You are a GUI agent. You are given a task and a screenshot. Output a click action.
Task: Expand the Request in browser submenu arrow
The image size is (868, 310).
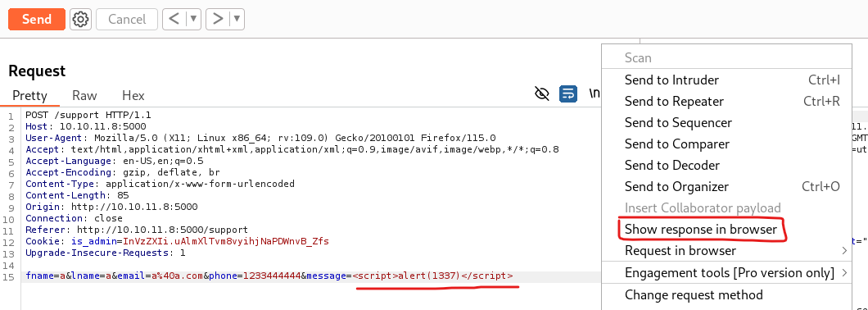(x=844, y=251)
